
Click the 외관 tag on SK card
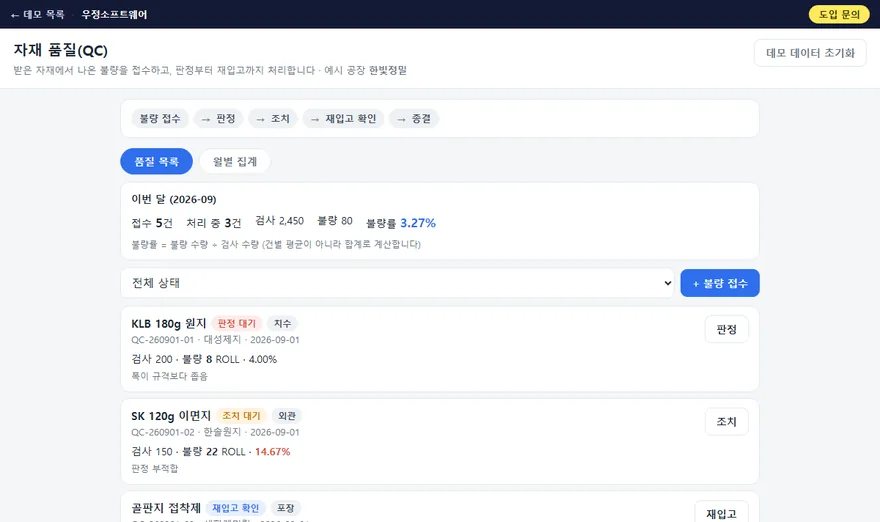coord(287,416)
